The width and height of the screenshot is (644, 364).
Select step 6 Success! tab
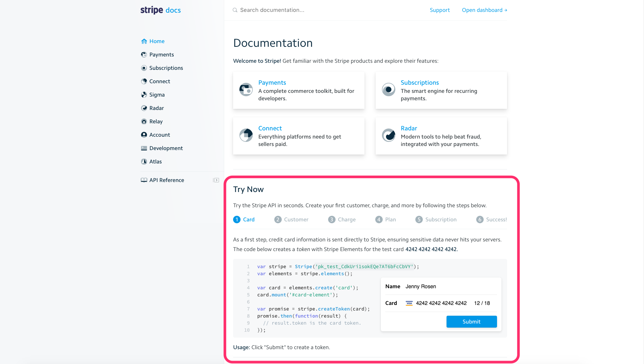[x=491, y=220]
